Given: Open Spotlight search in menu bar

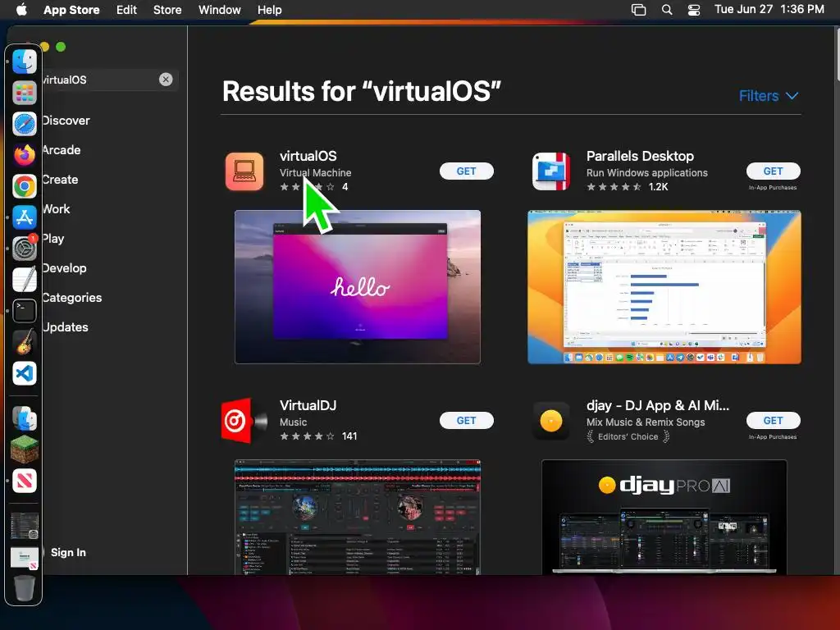Looking at the screenshot, I should [667, 10].
